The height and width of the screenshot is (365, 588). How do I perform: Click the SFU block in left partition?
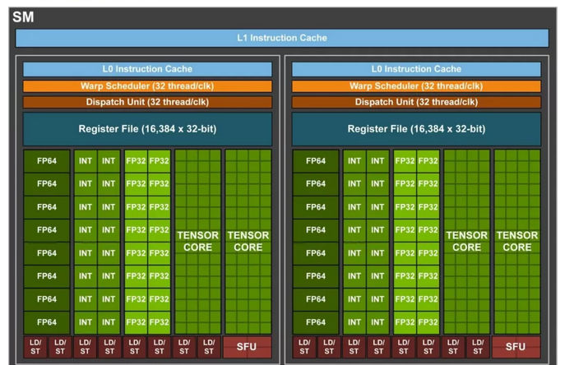click(247, 347)
